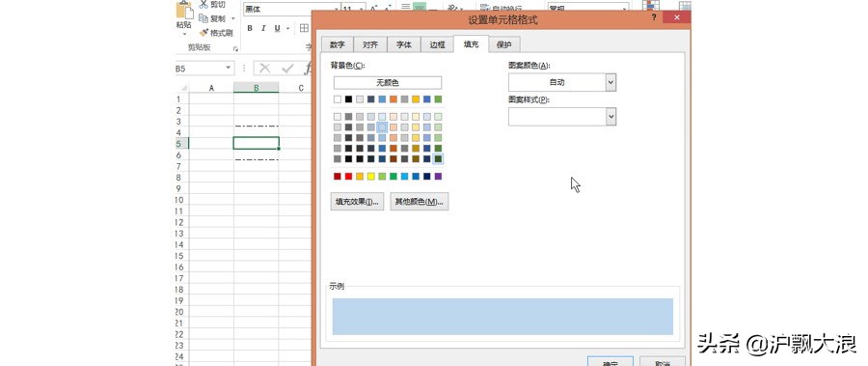The width and height of the screenshot is (868, 366).
Task: Select the Format Painter (格式刷) brush
Action: (x=203, y=33)
